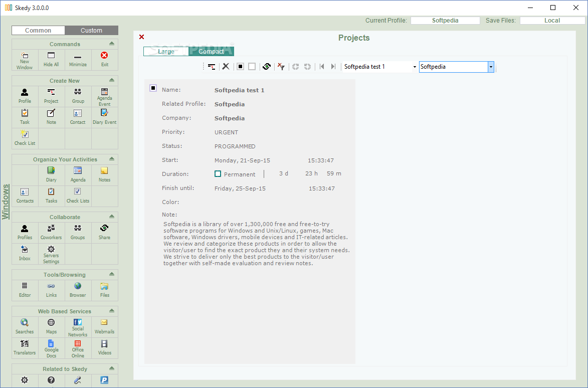This screenshot has width=588, height=388.
Task: Click Deselect All empty-square toolbar button
Action: click(252, 66)
